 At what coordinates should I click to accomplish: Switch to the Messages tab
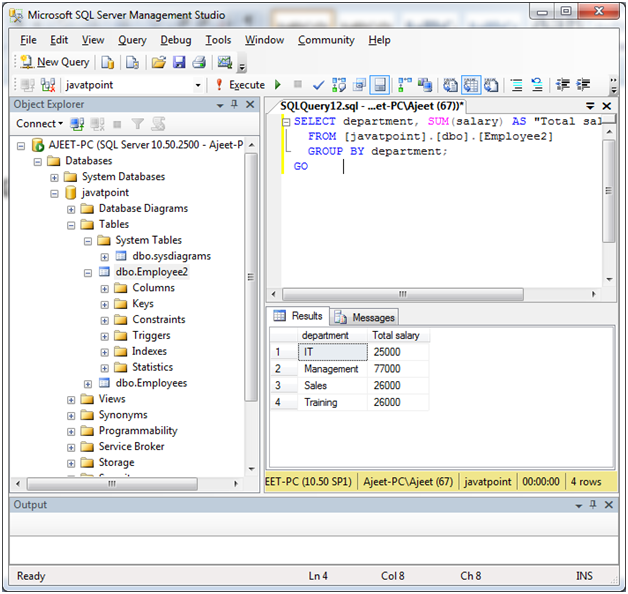pos(365,317)
